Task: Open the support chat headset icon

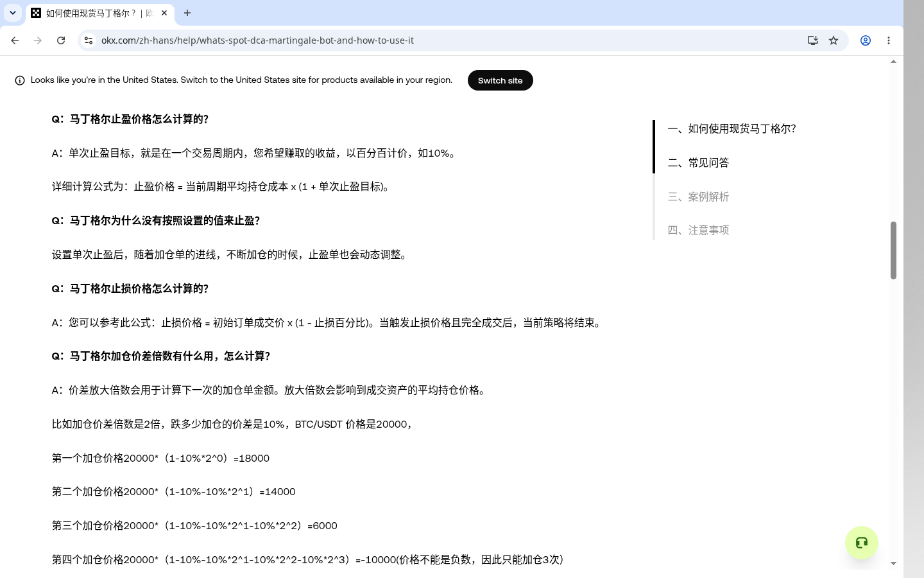Action: 862,543
